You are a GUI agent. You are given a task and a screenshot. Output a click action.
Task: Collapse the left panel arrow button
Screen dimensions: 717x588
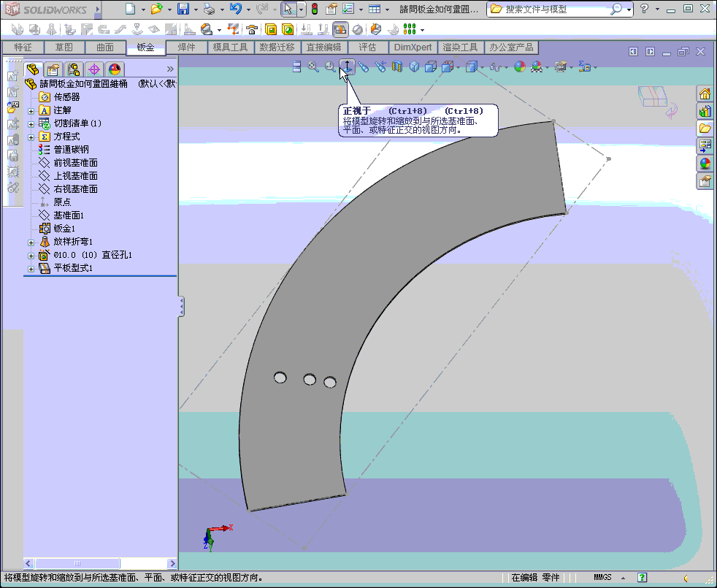(x=633, y=52)
